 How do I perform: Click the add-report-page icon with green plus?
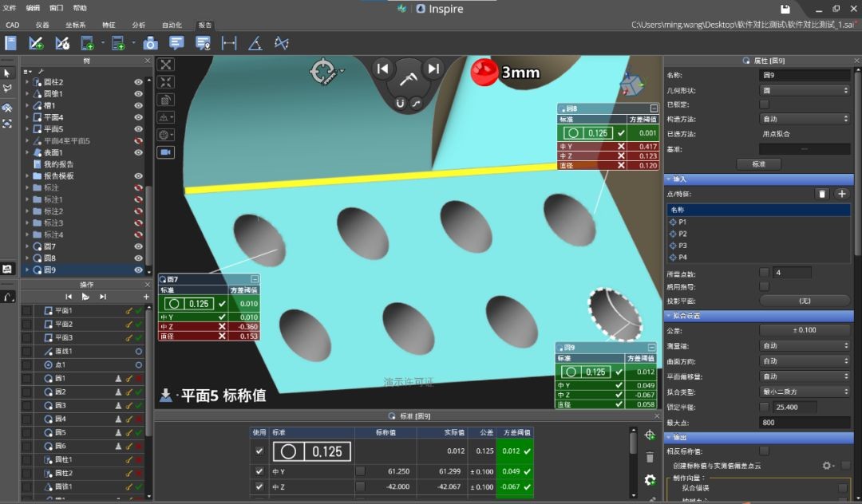[x=88, y=43]
